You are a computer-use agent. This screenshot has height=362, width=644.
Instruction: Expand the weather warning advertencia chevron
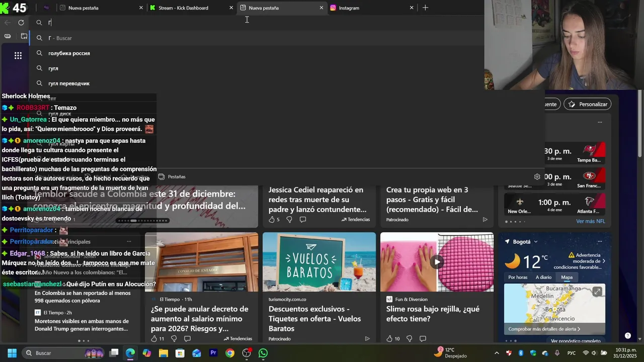click(604, 261)
